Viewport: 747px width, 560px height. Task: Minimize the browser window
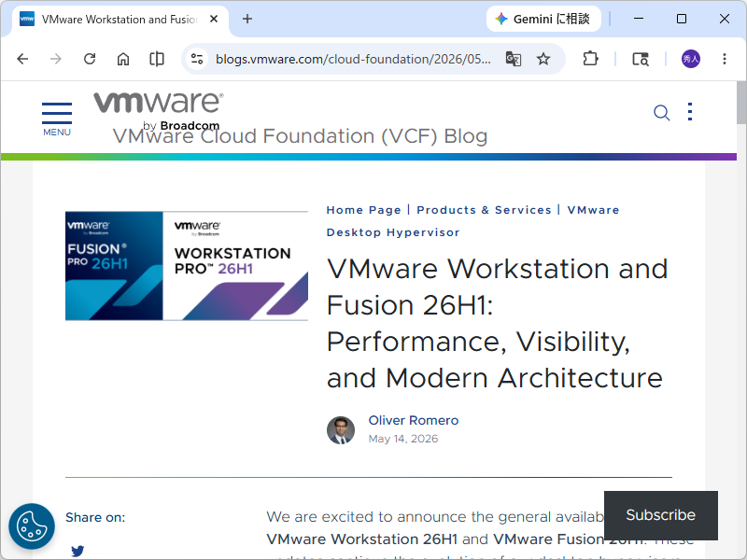(639, 19)
